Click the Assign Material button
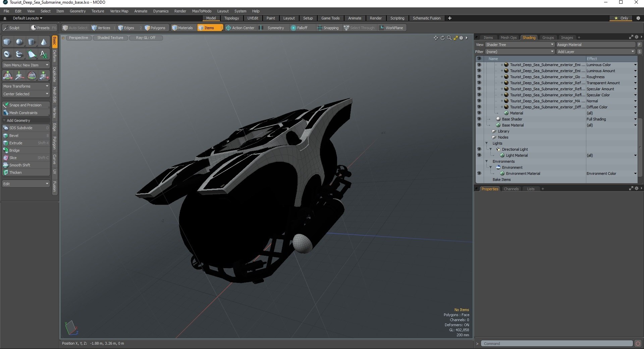 [596, 45]
